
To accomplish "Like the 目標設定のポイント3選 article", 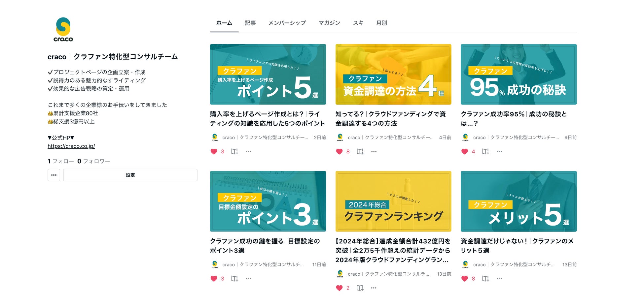I will [214, 279].
